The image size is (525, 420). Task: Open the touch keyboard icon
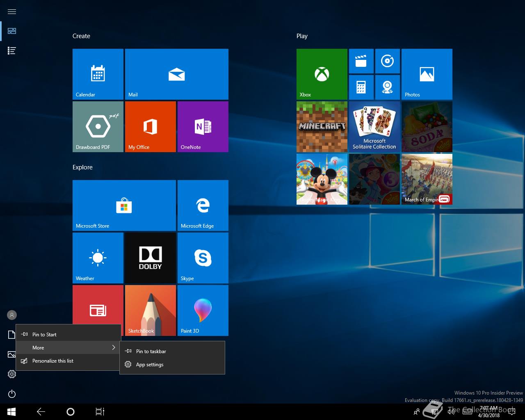coord(467,412)
